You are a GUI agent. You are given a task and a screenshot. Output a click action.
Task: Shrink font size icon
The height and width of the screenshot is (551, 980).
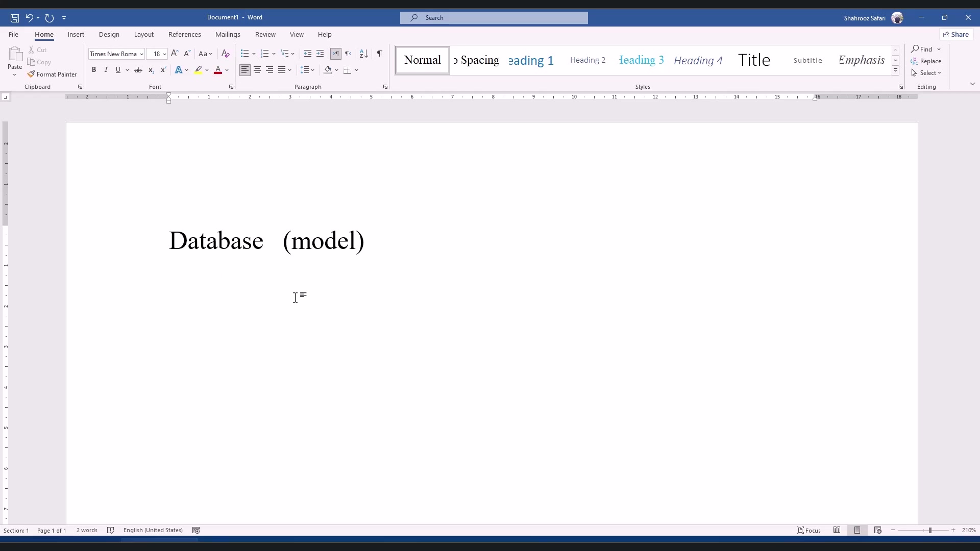pos(187,54)
